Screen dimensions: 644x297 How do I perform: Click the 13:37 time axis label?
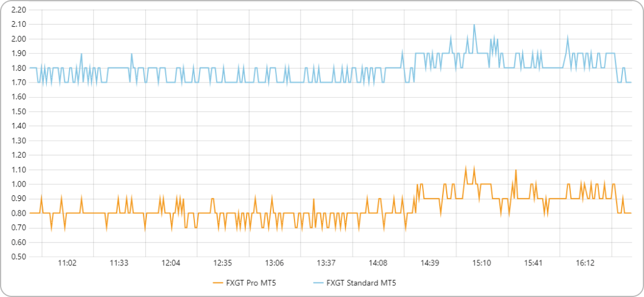pos(327,263)
